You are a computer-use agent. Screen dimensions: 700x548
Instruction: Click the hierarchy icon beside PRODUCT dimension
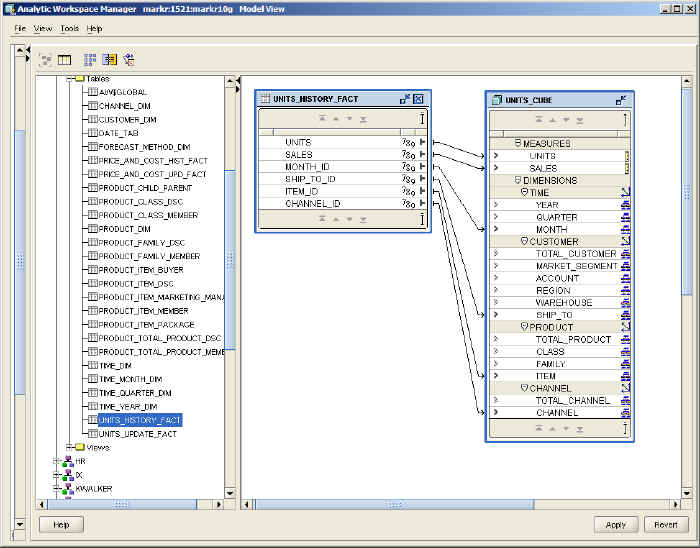tap(625, 327)
